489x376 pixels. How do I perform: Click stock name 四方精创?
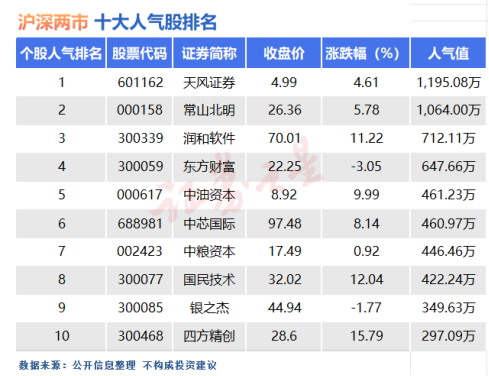tap(209, 336)
